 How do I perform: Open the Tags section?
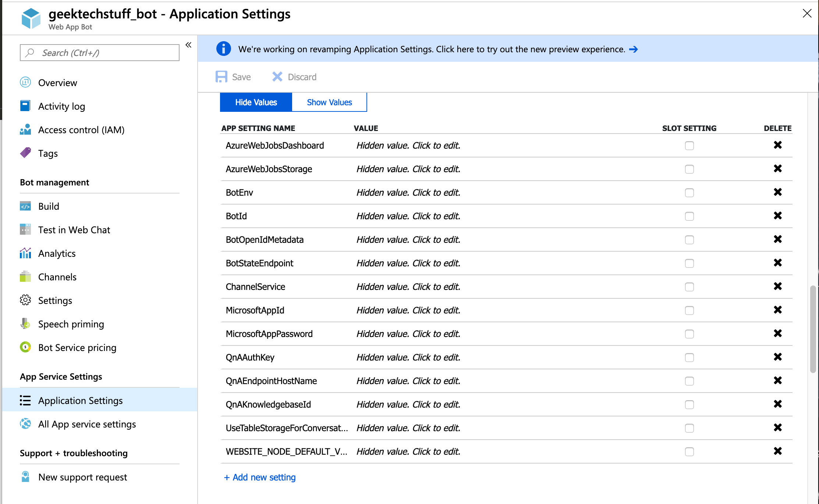48,153
